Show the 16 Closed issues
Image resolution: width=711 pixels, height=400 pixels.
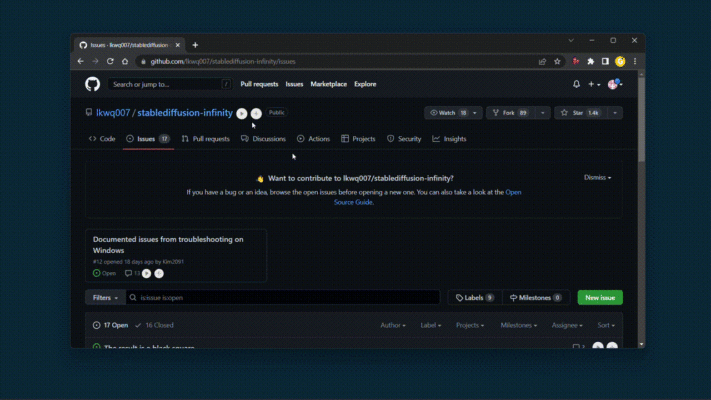coord(154,325)
